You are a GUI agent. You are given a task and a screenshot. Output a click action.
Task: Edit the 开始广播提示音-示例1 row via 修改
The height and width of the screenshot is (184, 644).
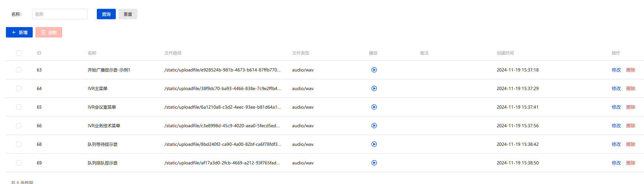616,70
